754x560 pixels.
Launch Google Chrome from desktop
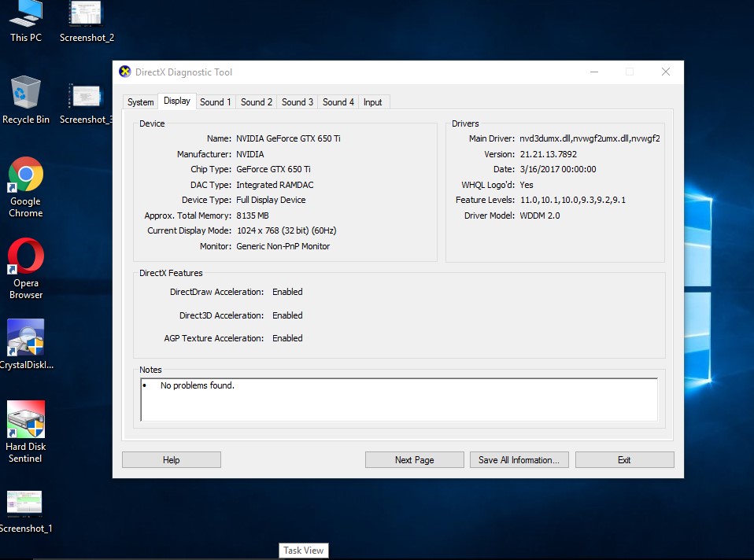[26, 175]
